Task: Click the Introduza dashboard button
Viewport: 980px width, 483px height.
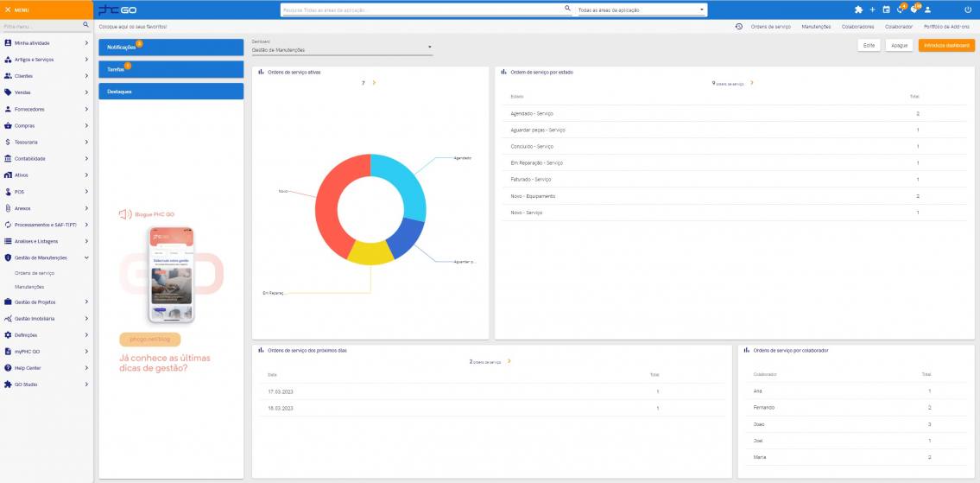Action: coord(946,45)
